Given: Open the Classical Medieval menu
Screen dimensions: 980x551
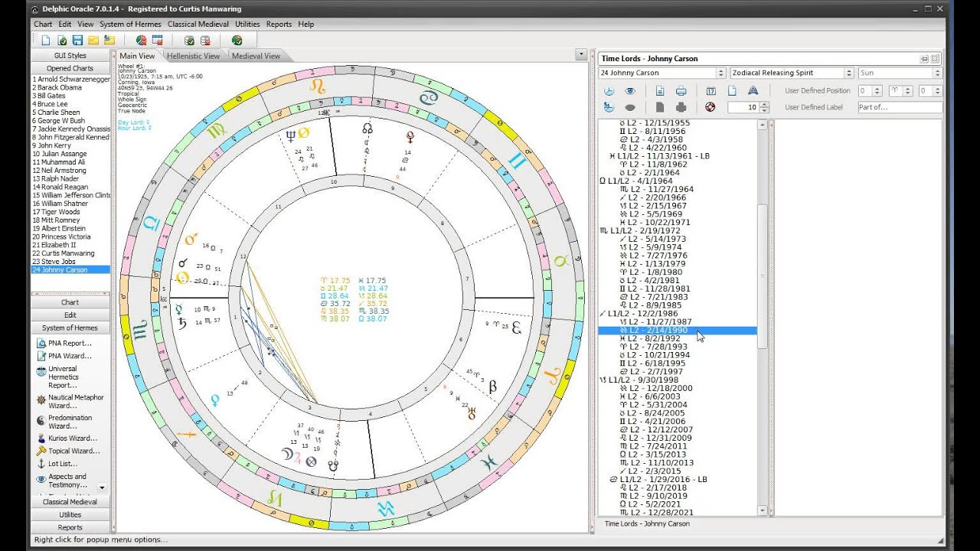Looking at the screenshot, I should click(198, 24).
